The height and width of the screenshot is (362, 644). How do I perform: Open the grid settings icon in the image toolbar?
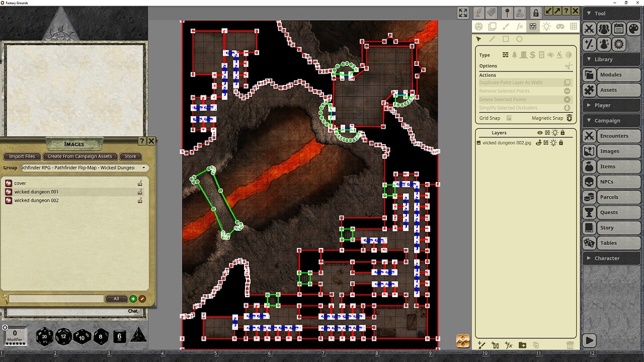[x=574, y=27]
